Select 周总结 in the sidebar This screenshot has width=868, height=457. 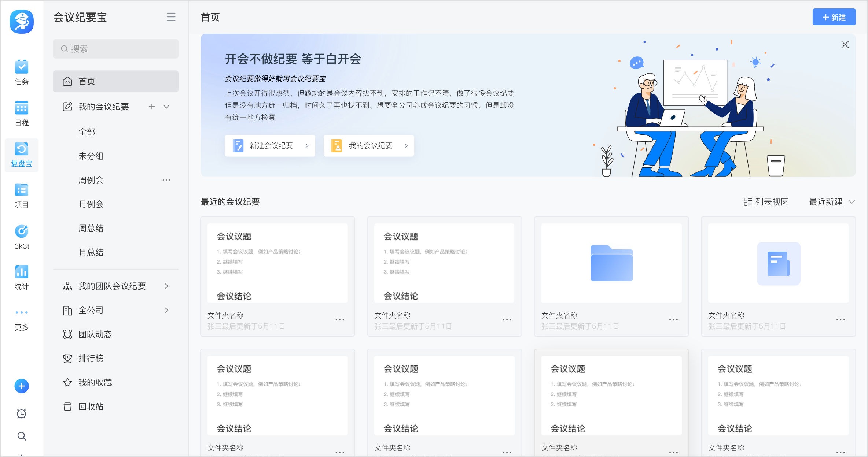click(91, 228)
